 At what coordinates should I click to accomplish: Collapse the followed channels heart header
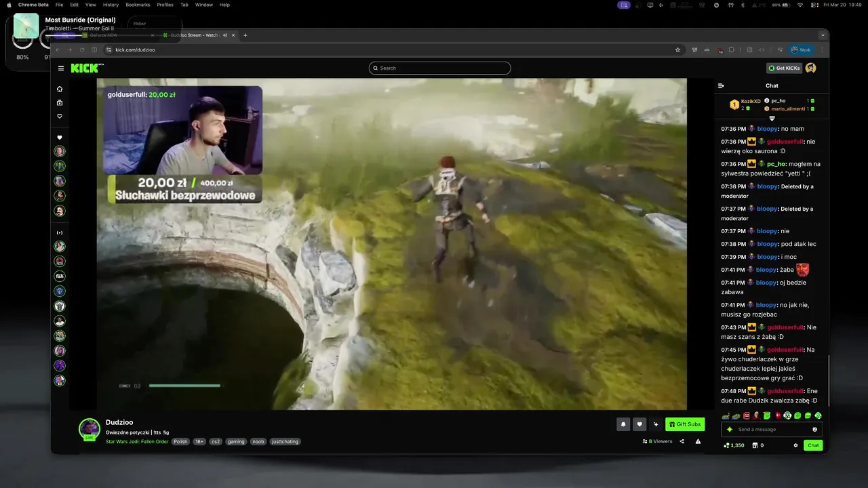60,138
